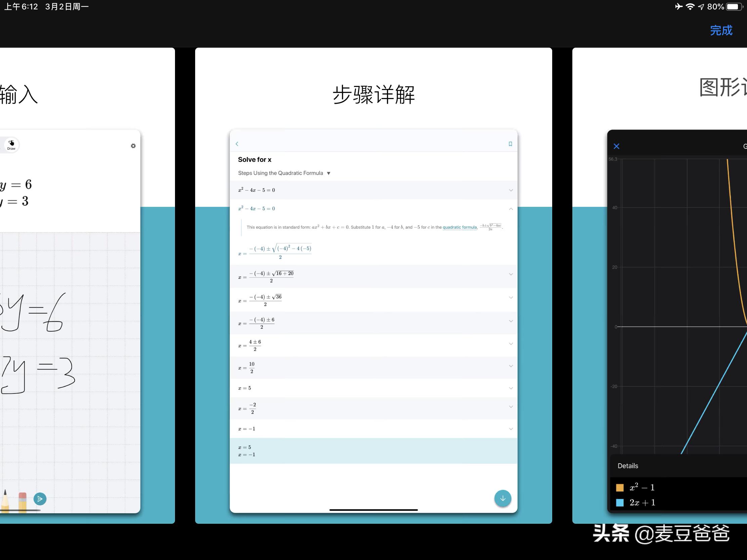The image size is (747, 560).
Task: Expand the x = 10/2 step
Action: [x=511, y=366]
